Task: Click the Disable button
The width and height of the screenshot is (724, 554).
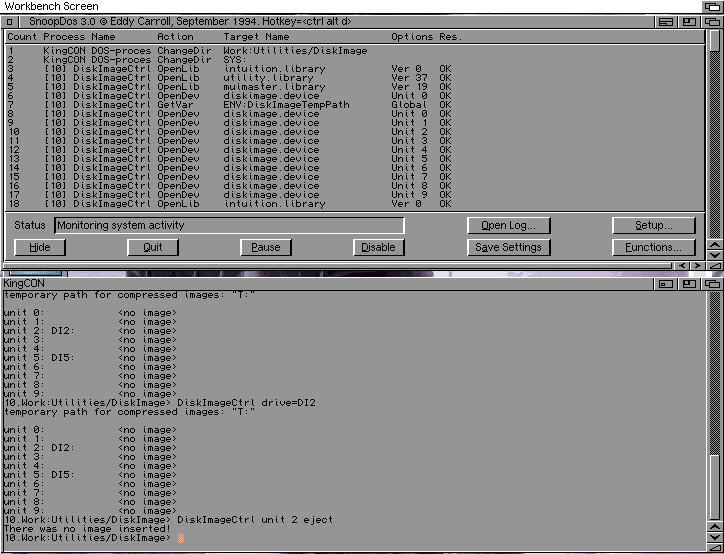Action: tap(379, 247)
